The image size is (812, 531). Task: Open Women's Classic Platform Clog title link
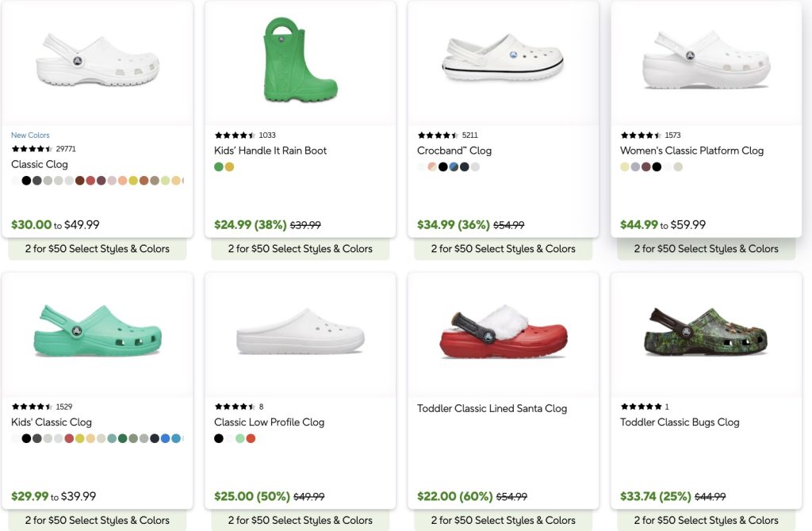[691, 151]
